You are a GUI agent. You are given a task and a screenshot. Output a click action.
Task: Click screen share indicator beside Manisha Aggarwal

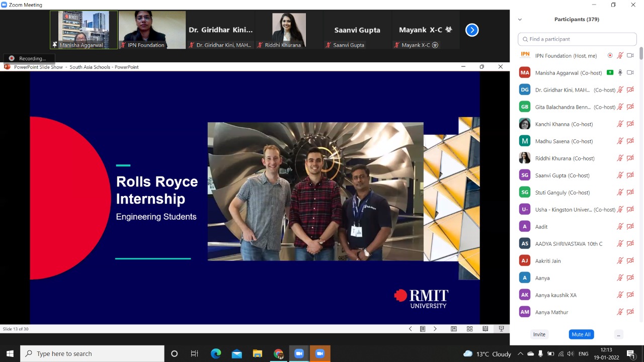610,72
